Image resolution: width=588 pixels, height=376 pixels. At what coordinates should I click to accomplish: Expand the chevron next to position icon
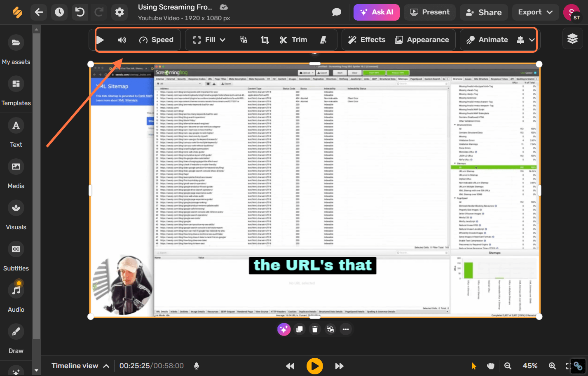[532, 40]
